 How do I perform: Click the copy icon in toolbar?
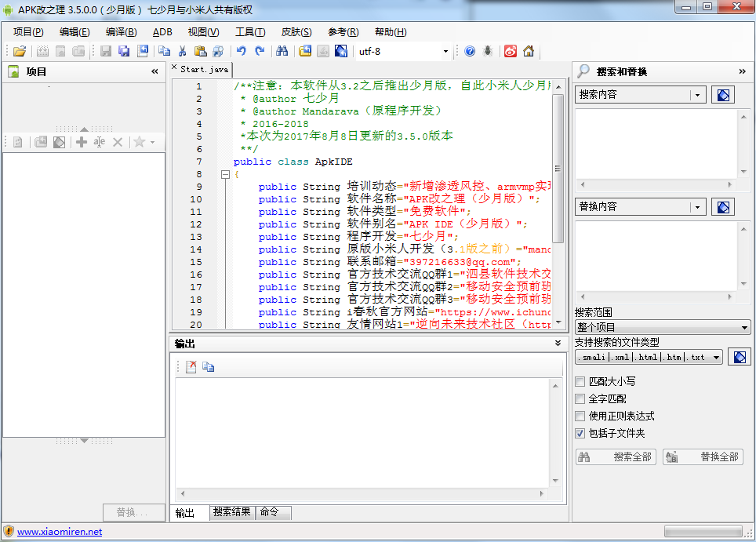pyautogui.click(x=165, y=51)
